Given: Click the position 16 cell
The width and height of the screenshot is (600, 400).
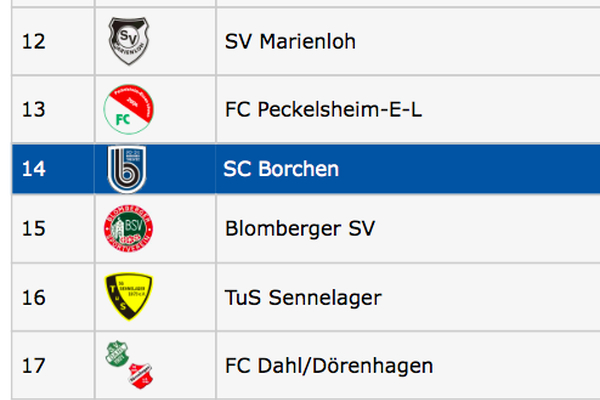Looking at the screenshot, I should [33, 297].
